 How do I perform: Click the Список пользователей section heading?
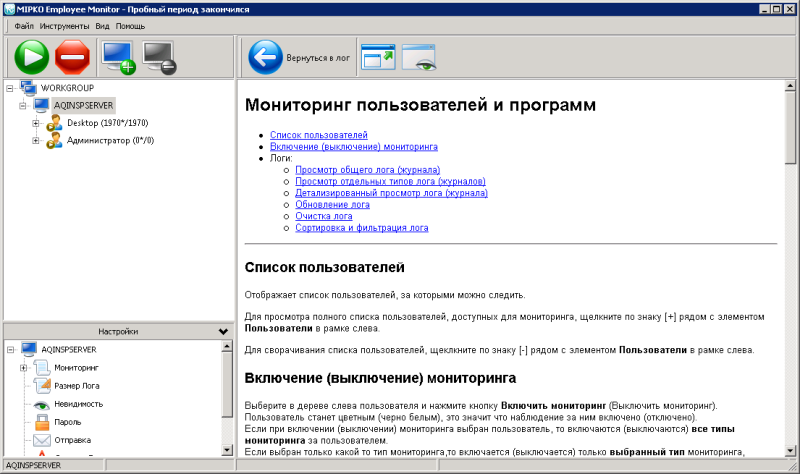point(324,267)
